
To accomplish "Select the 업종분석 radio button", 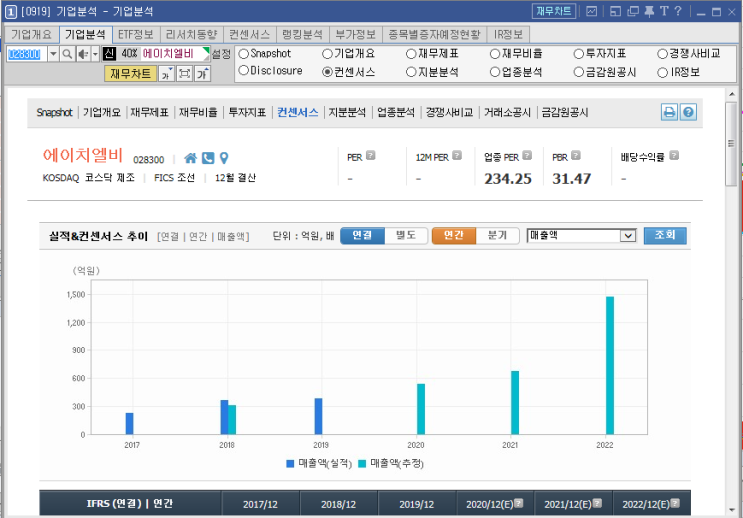I will pos(495,72).
